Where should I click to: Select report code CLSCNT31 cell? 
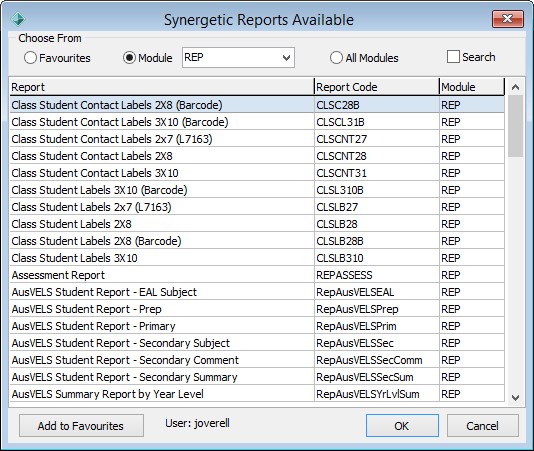tap(377, 173)
